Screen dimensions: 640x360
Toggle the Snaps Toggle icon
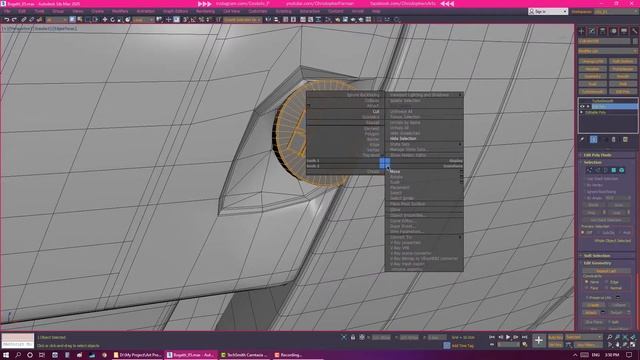(x=186, y=20)
